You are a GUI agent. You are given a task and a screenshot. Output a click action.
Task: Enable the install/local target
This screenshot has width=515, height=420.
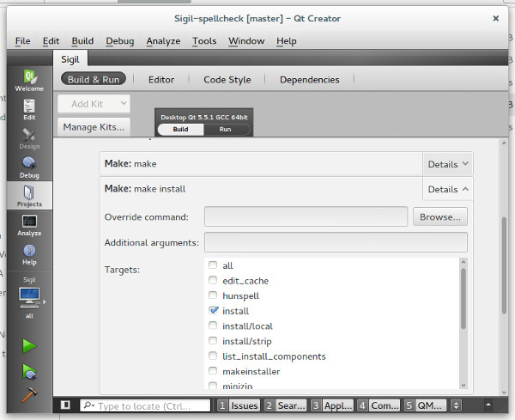[x=213, y=326]
